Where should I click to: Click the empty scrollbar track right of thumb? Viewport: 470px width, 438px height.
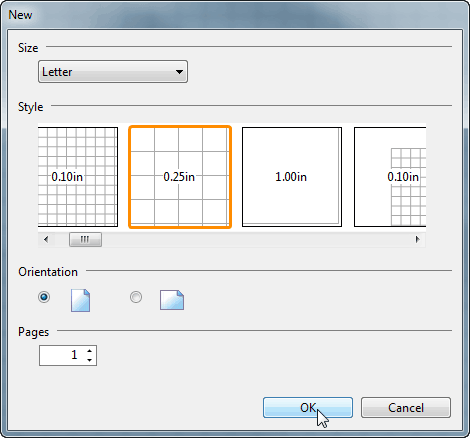coord(256,239)
